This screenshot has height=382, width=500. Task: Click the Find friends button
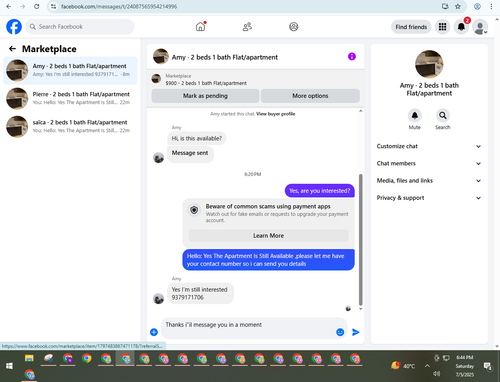click(411, 27)
